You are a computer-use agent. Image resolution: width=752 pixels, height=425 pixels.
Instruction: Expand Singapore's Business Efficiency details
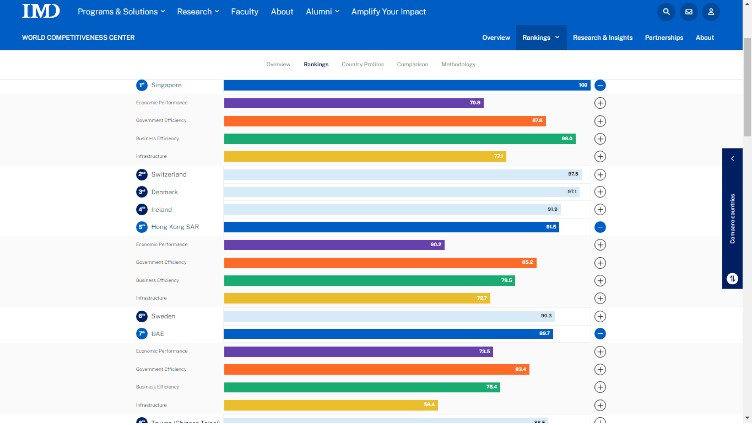pyautogui.click(x=600, y=139)
